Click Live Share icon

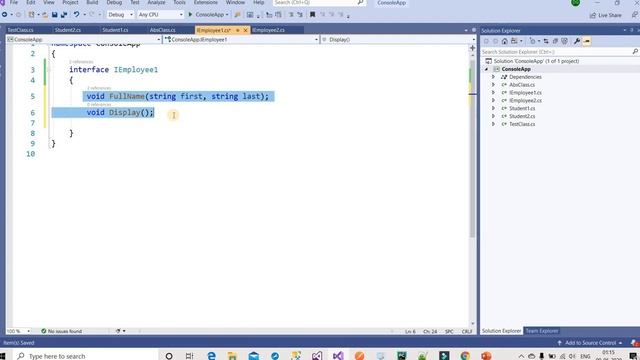(x=593, y=16)
